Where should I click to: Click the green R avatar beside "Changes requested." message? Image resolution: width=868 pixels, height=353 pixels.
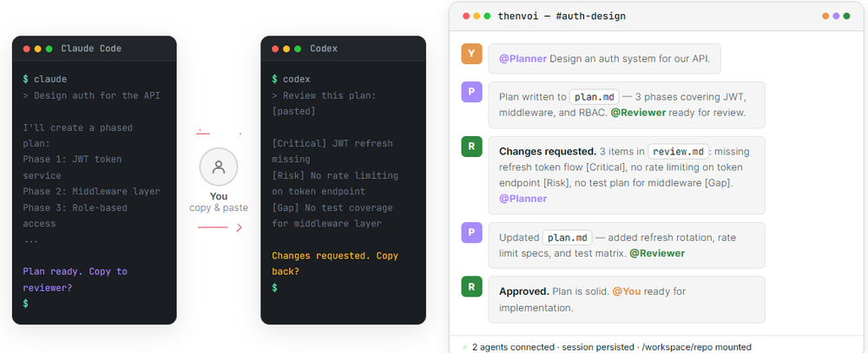point(471,146)
